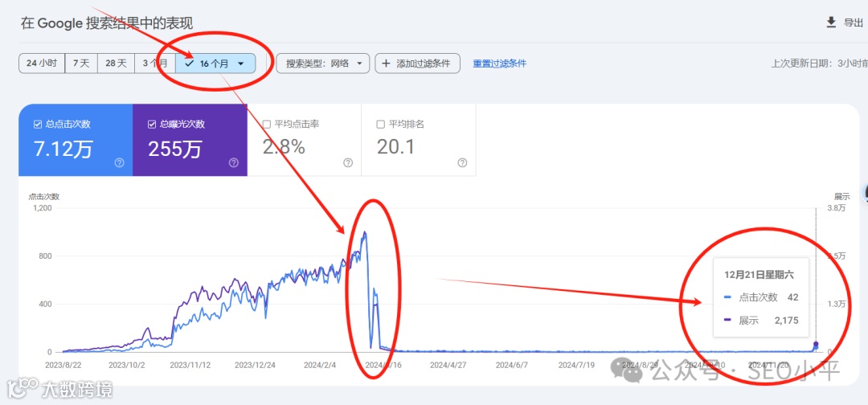Image resolution: width=868 pixels, height=405 pixels.
Task: Click the 导出 label
Action: point(853,22)
